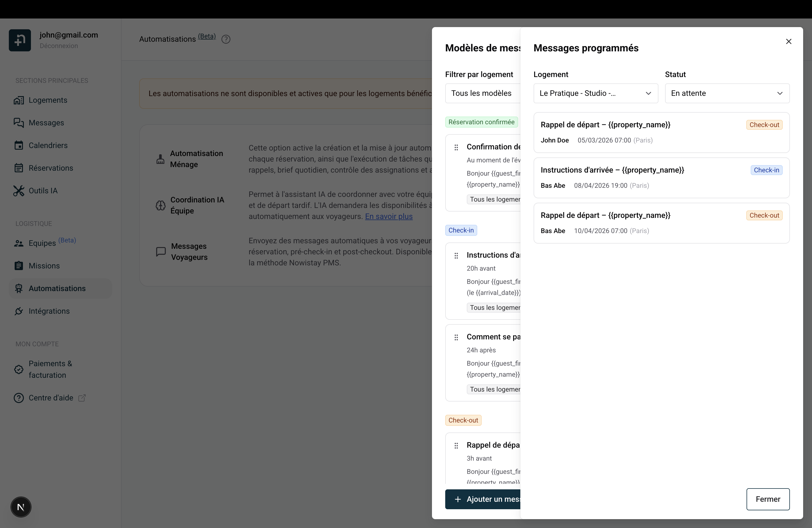The width and height of the screenshot is (812, 528).
Task: Open the Logement dropdown showing Le Pratique - Studio
Action: coord(595,93)
